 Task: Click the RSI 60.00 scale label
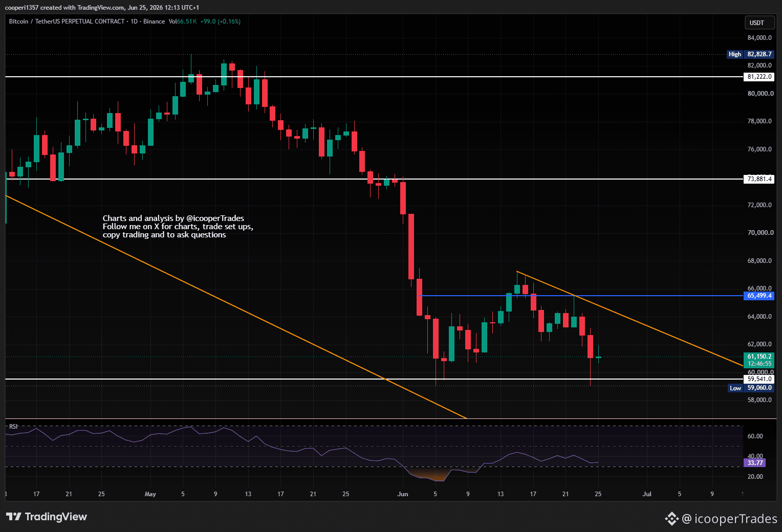[755, 436]
